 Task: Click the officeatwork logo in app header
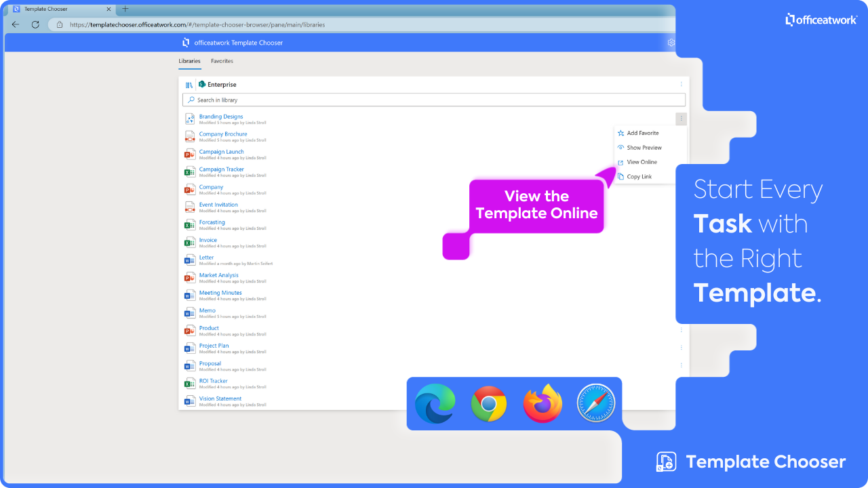186,43
